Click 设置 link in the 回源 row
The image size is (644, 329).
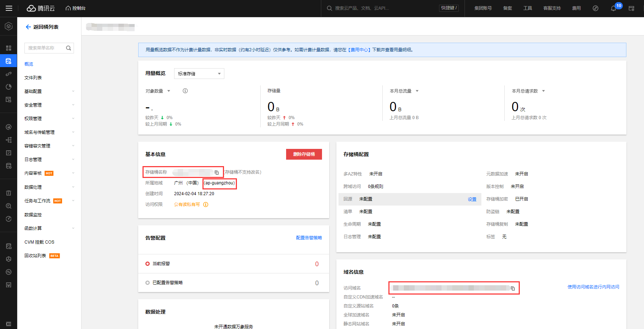[472, 199]
